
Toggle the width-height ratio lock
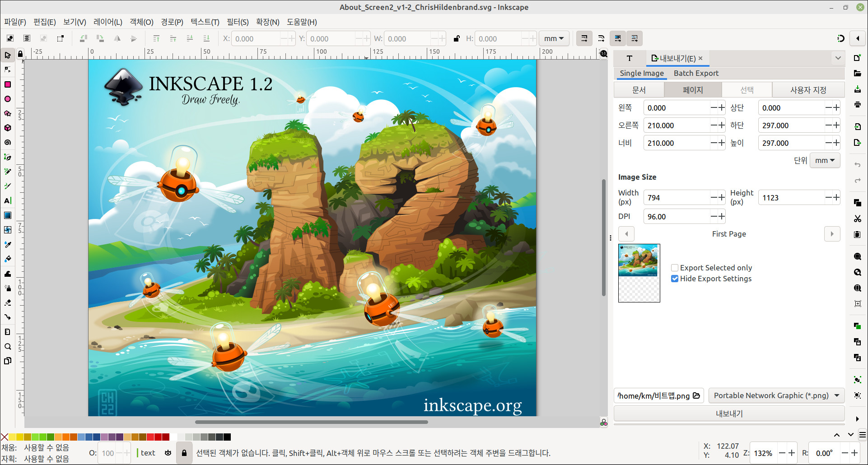[456, 38]
